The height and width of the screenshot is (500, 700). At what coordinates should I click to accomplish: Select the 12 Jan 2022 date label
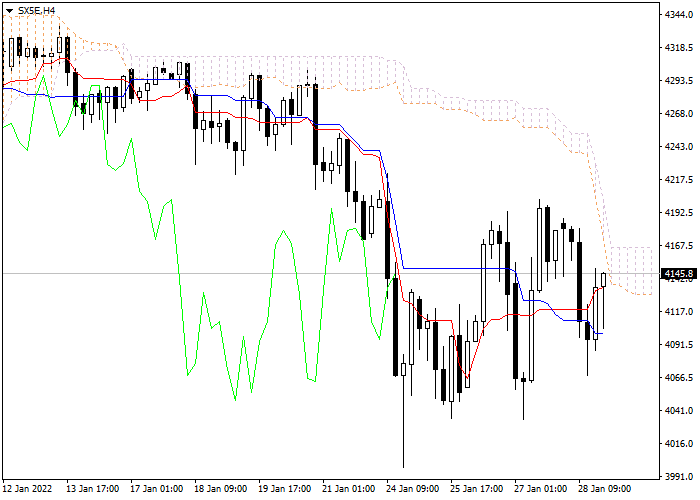(x=29, y=489)
